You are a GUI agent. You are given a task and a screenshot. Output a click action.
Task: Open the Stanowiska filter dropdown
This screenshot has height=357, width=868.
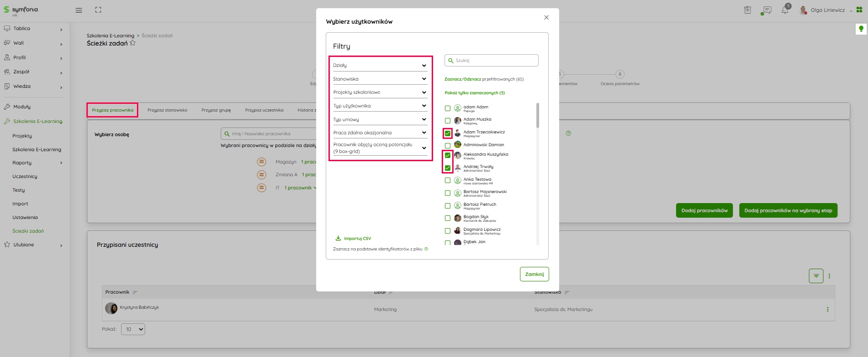point(380,79)
